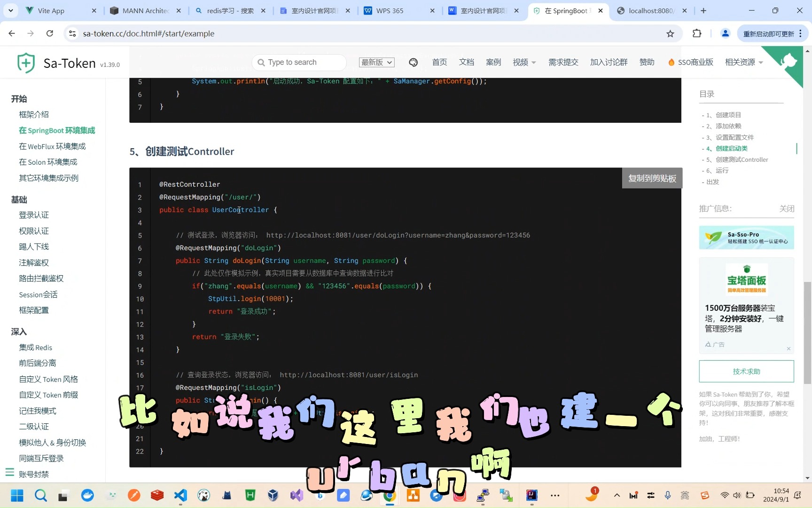Open the 需求提交 nav item

coord(563,62)
